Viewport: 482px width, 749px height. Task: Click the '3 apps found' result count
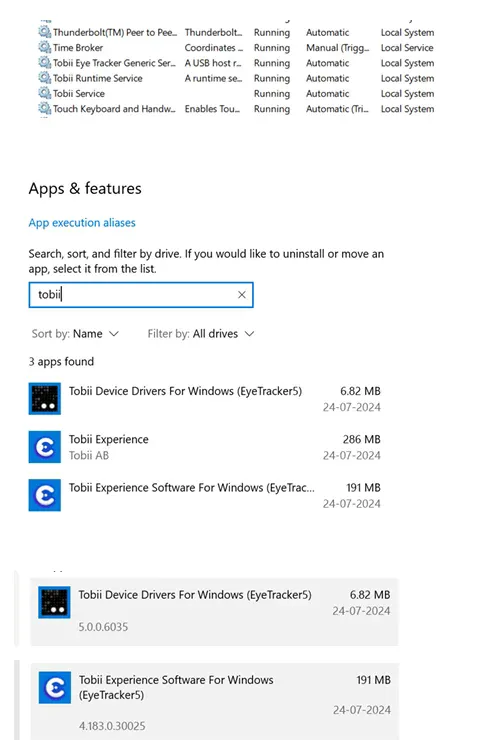pos(61,362)
